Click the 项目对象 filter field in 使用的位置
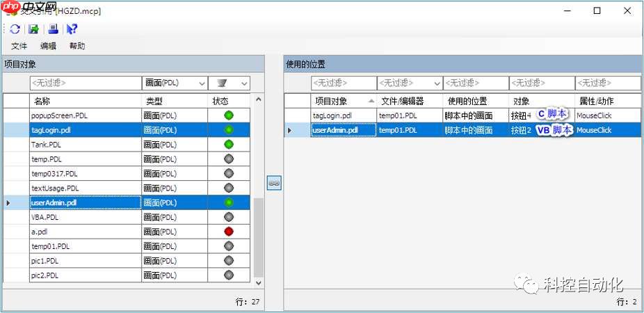 344,83
